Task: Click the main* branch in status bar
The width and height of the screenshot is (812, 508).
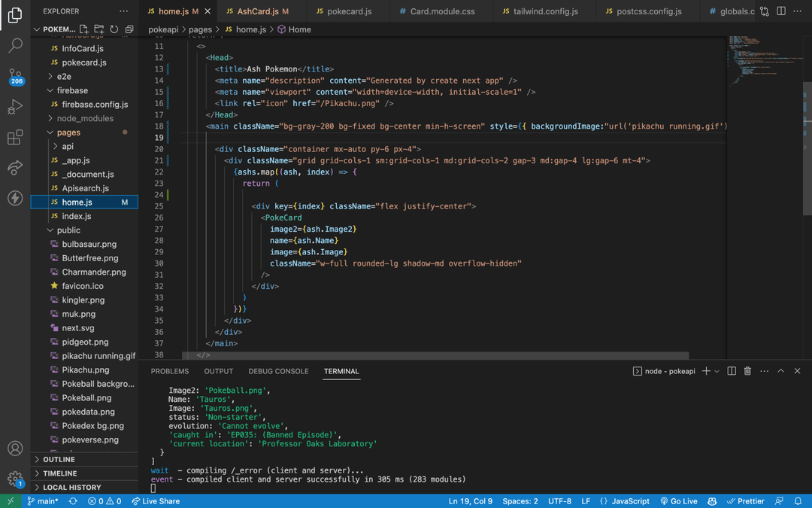Action: tap(42, 501)
